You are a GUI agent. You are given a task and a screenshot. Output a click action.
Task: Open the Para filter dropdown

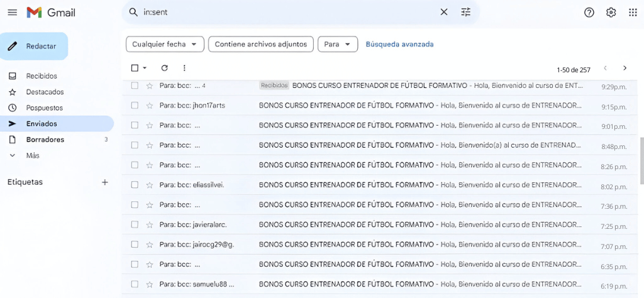(x=338, y=44)
